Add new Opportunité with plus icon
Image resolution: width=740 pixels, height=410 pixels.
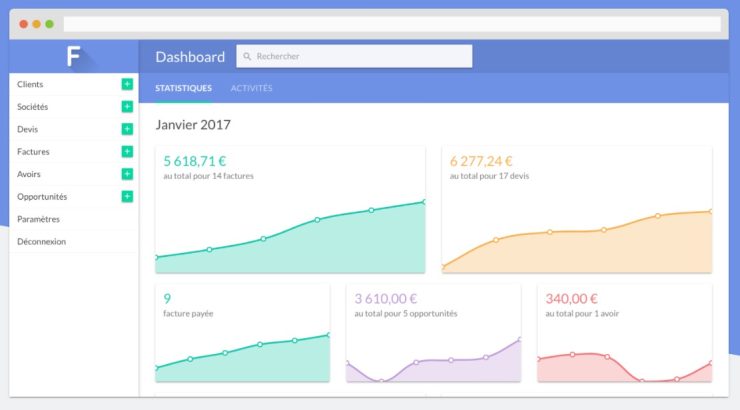127,196
